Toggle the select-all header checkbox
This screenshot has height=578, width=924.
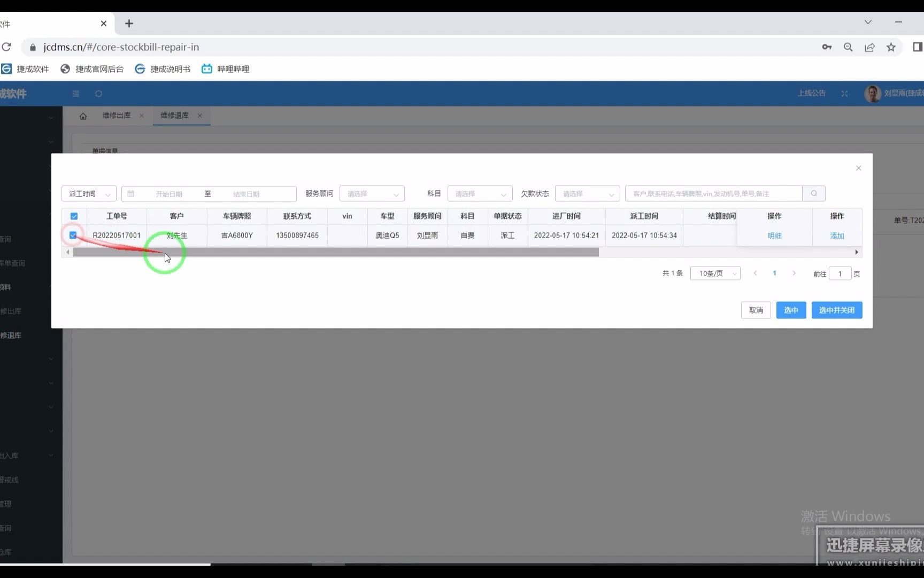74,216
